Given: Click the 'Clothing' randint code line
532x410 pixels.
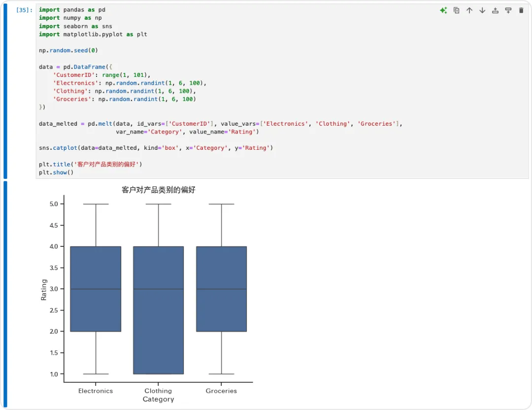Looking at the screenshot, I should pyautogui.click(x=124, y=91).
